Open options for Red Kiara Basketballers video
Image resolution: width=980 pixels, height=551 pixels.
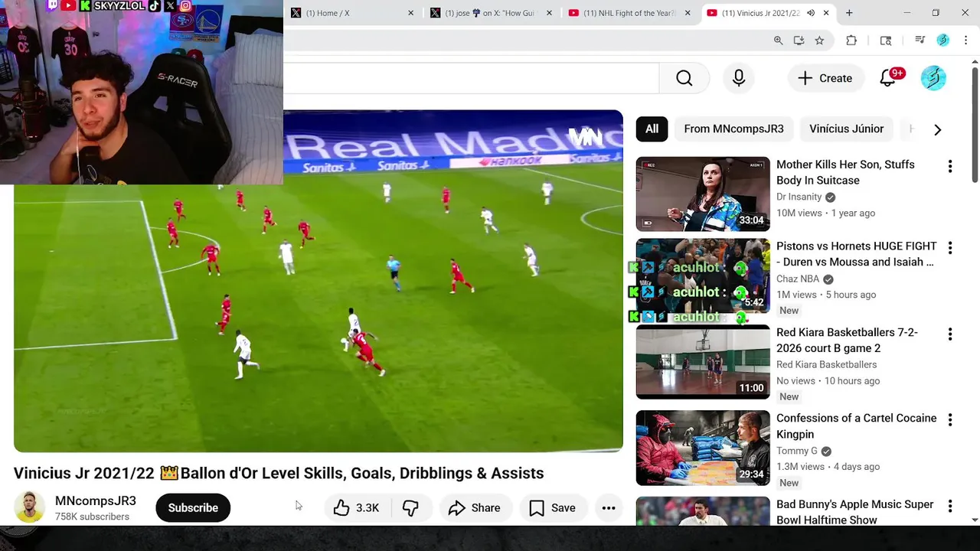tap(950, 334)
